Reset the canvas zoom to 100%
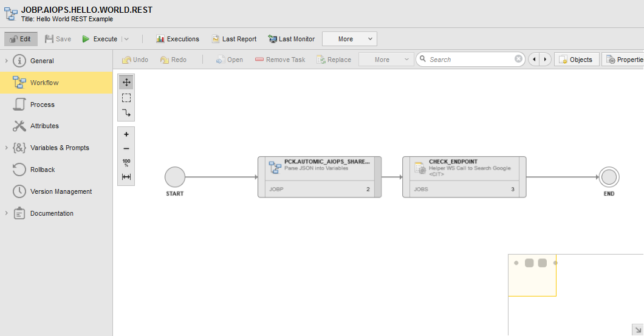The width and height of the screenshot is (644, 336). point(126,163)
